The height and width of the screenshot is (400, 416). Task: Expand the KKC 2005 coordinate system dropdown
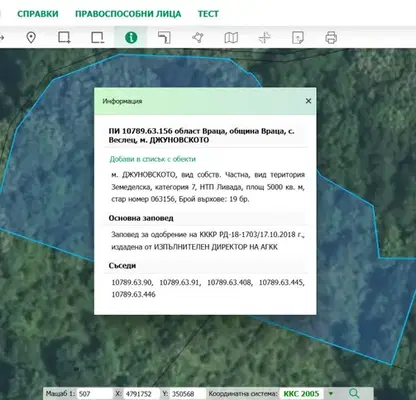coord(331,394)
